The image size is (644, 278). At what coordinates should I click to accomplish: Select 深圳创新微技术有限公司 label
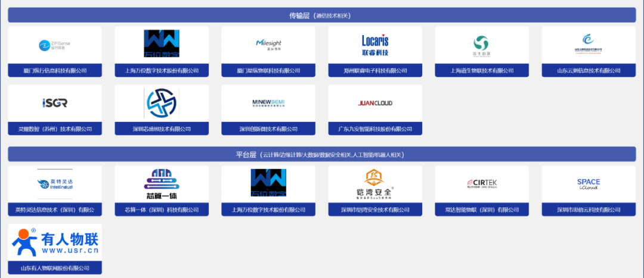coord(268,129)
